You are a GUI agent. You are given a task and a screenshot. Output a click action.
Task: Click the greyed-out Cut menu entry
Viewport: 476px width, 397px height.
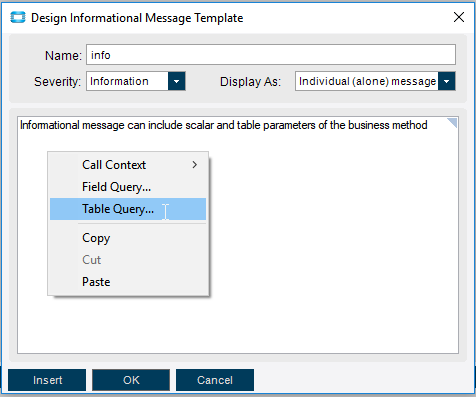coord(128,260)
